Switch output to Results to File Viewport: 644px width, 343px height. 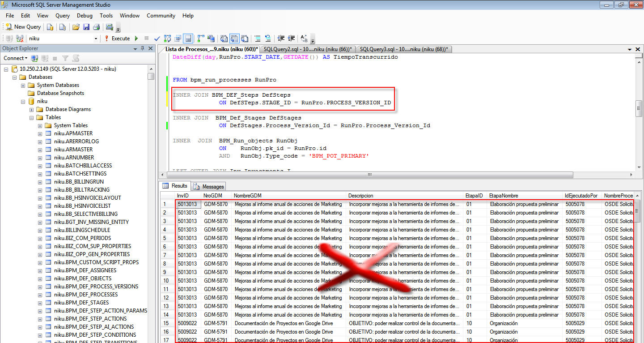tap(245, 39)
